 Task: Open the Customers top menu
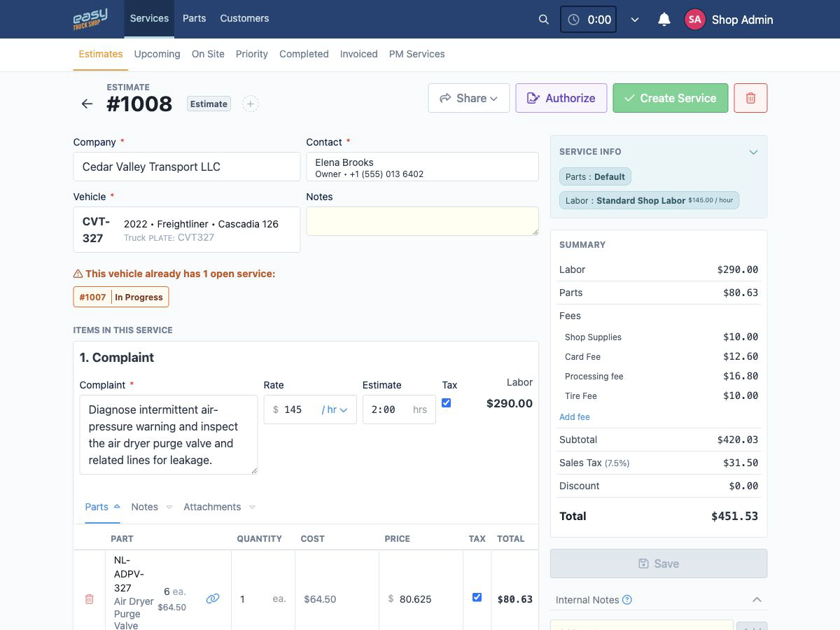point(244,18)
